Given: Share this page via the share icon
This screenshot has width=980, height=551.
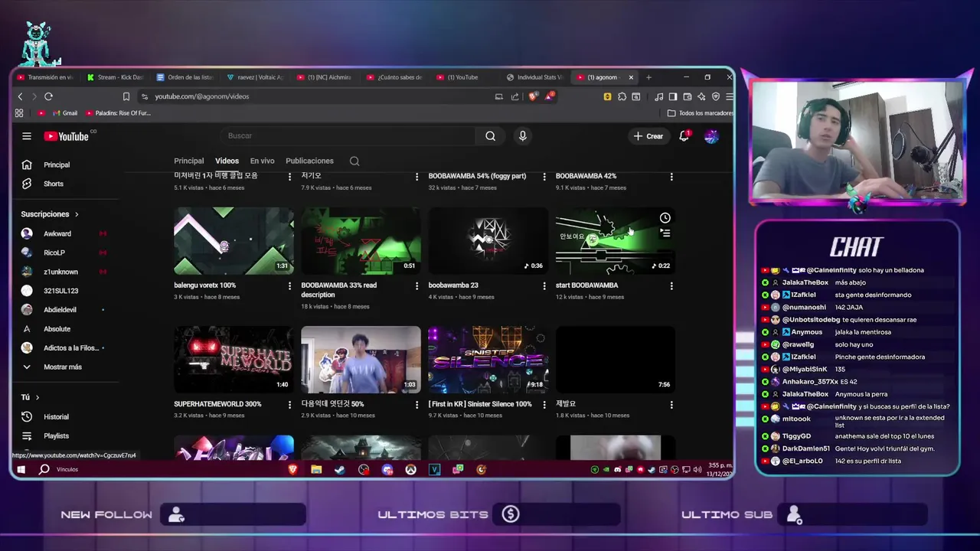Looking at the screenshot, I should (x=514, y=96).
